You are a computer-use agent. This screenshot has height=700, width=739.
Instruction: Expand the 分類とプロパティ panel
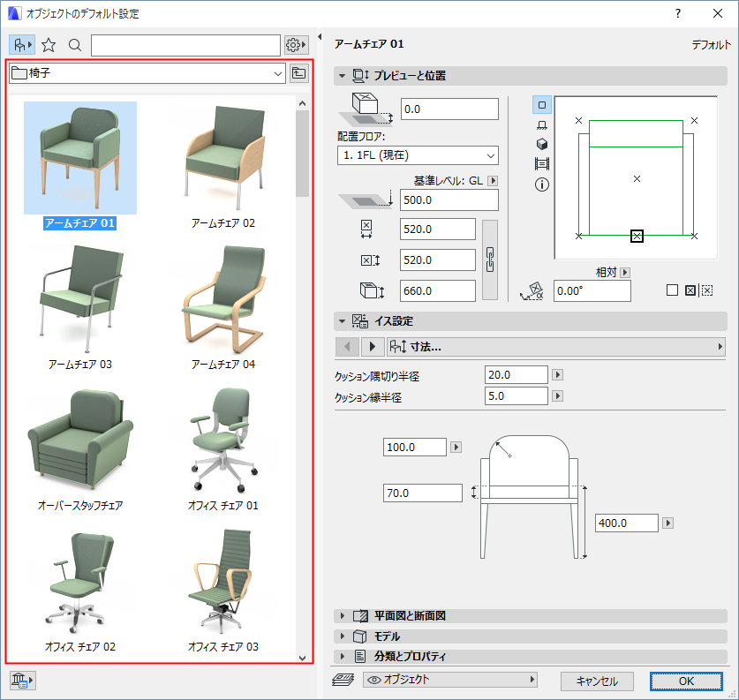coord(343,656)
